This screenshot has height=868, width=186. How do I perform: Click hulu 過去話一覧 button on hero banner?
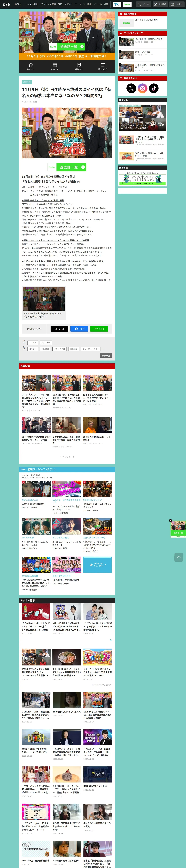coord(67,46)
